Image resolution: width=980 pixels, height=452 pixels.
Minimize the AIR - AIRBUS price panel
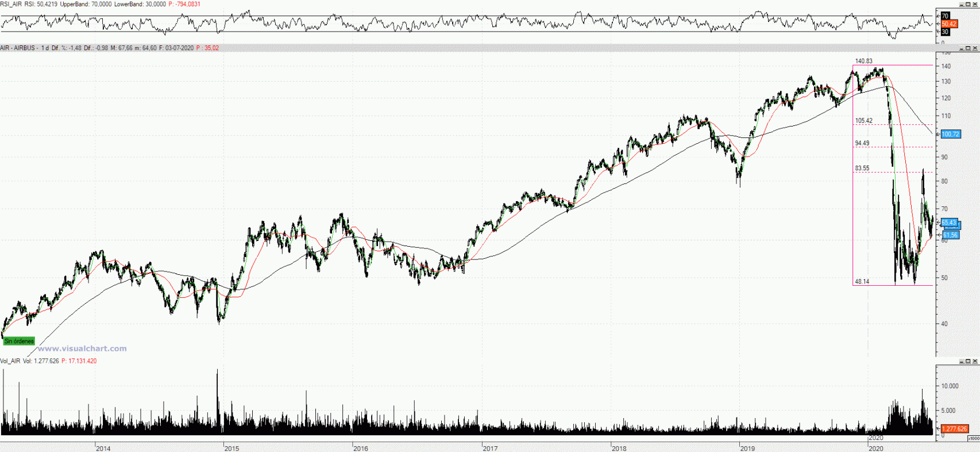961,48
